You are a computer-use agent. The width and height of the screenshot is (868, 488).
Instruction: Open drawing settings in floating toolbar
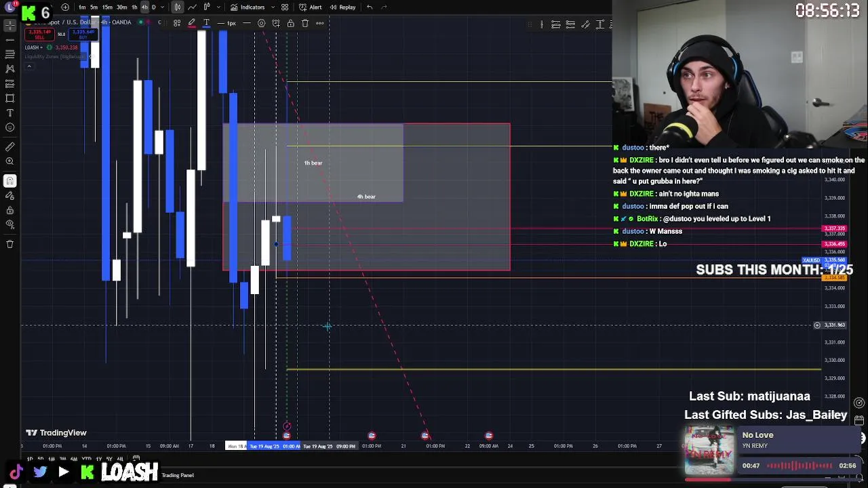click(261, 23)
